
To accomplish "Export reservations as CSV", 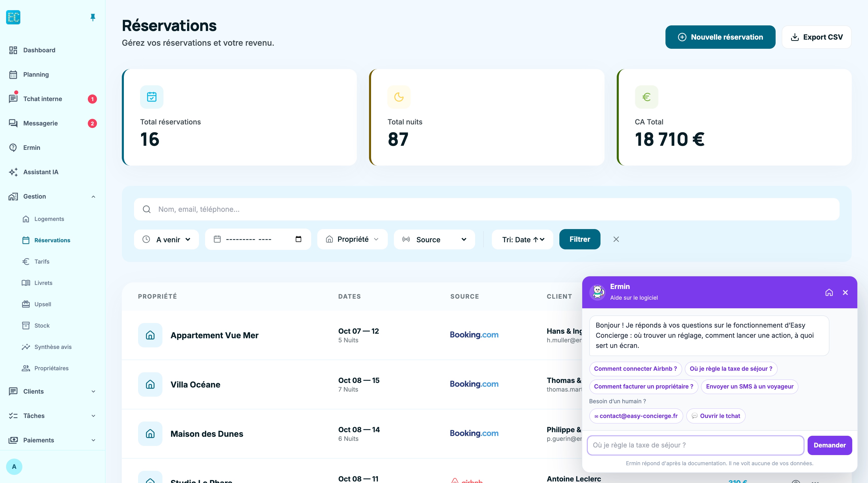I will tap(817, 37).
